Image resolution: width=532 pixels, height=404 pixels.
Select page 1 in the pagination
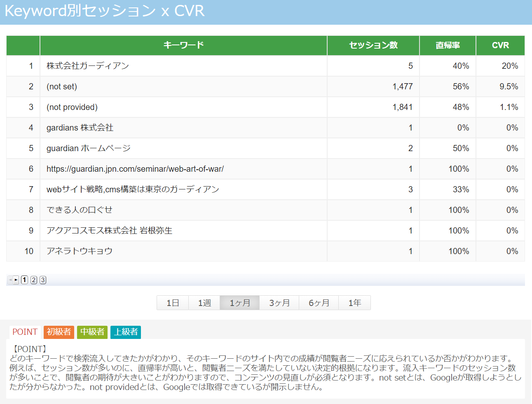click(x=25, y=280)
